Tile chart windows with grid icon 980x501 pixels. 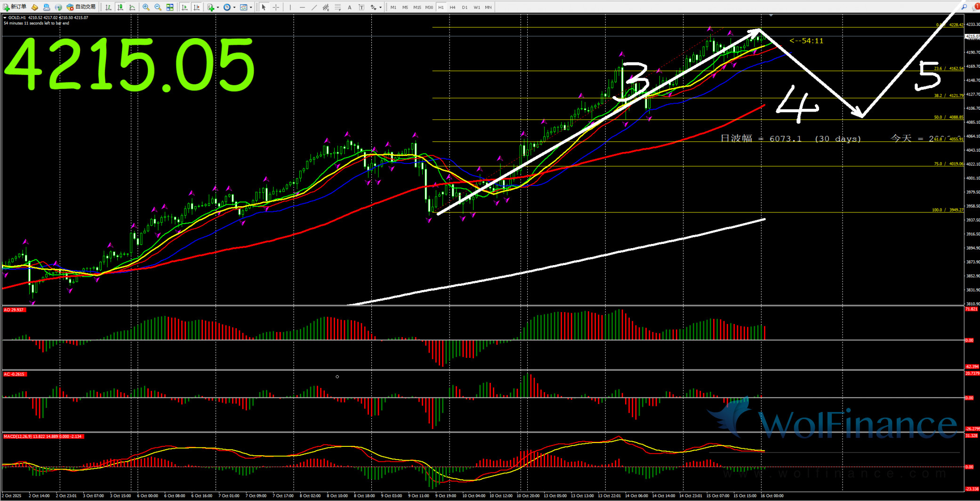click(170, 7)
